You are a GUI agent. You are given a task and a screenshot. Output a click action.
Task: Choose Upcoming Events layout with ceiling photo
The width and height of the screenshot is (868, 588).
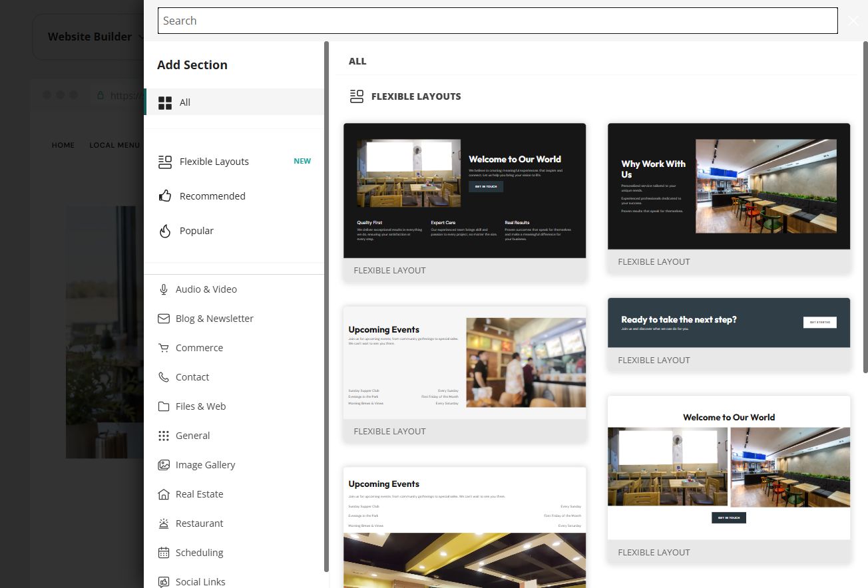coord(465,527)
